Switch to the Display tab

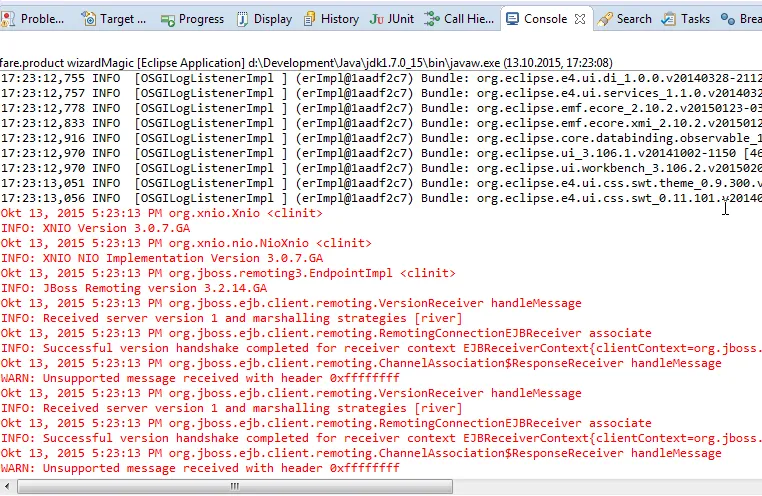(x=264, y=19)
